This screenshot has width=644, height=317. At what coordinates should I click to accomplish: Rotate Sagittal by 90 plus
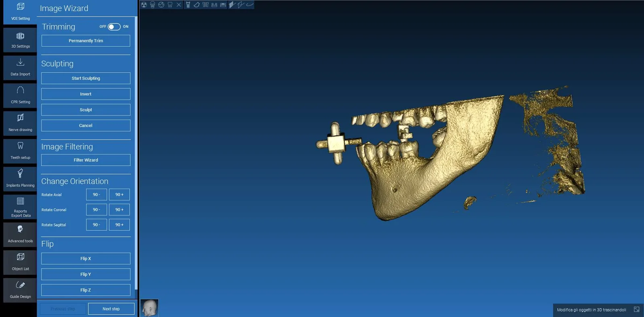[x=119, y=224]
